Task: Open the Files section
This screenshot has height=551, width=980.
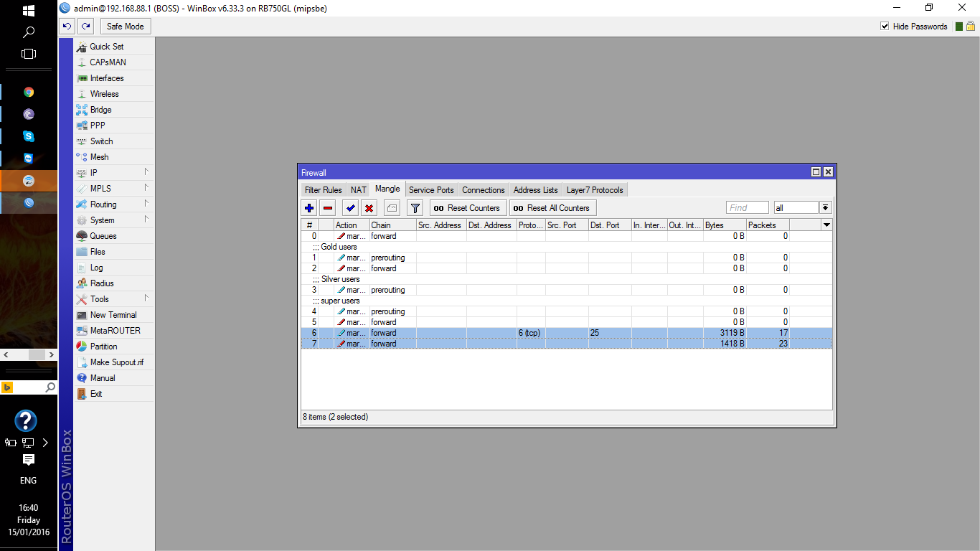Action: click(x=114, y=252)
